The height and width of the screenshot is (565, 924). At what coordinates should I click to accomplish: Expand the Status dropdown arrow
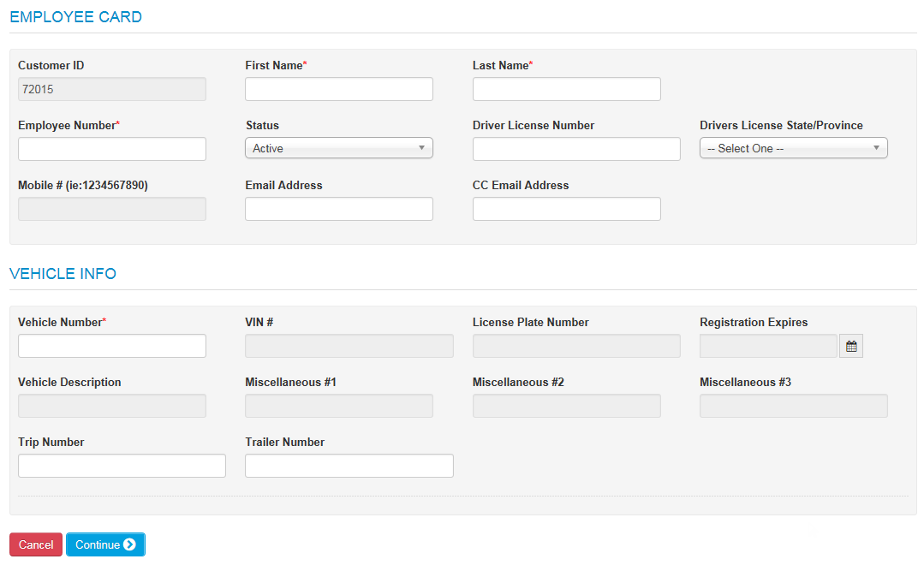click(x=421, y=147)
